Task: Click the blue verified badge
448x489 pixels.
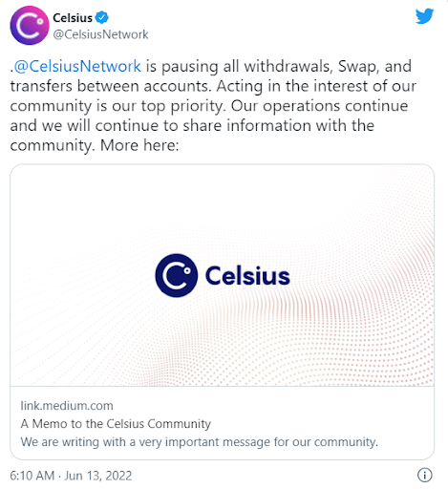Action: [102, 17]
